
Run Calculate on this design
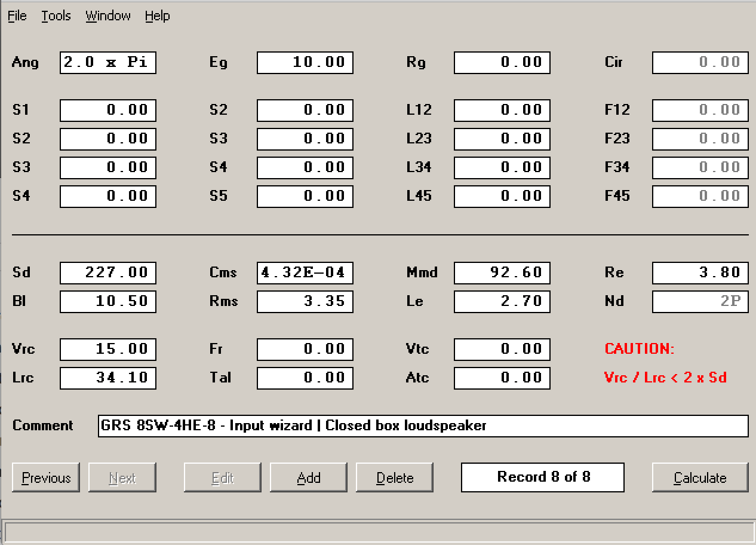click(700, 477)
